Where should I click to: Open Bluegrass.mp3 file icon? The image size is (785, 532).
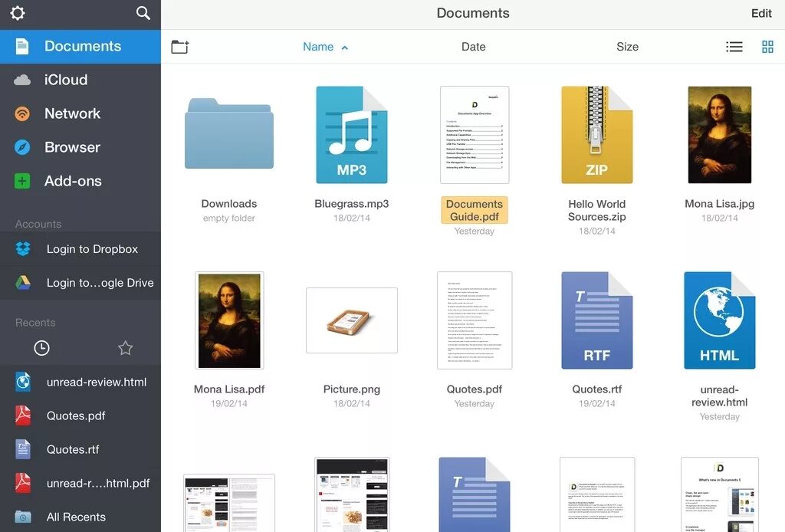[351, 135]
